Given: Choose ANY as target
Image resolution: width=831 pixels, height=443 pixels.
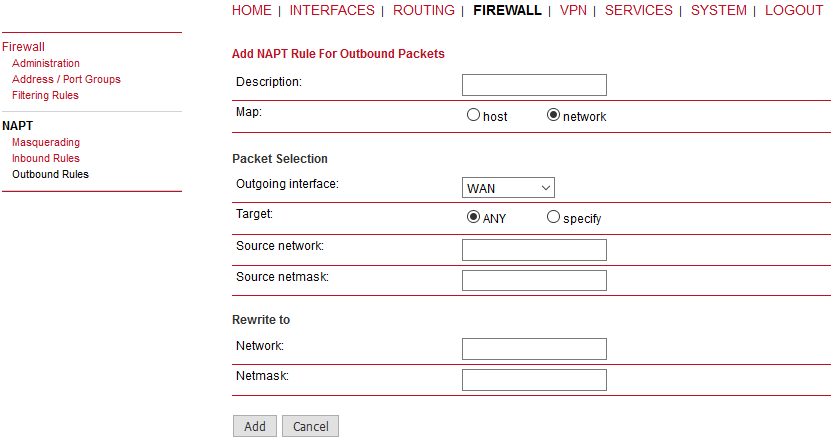Looking at the screenshot, I should (473, 217).
